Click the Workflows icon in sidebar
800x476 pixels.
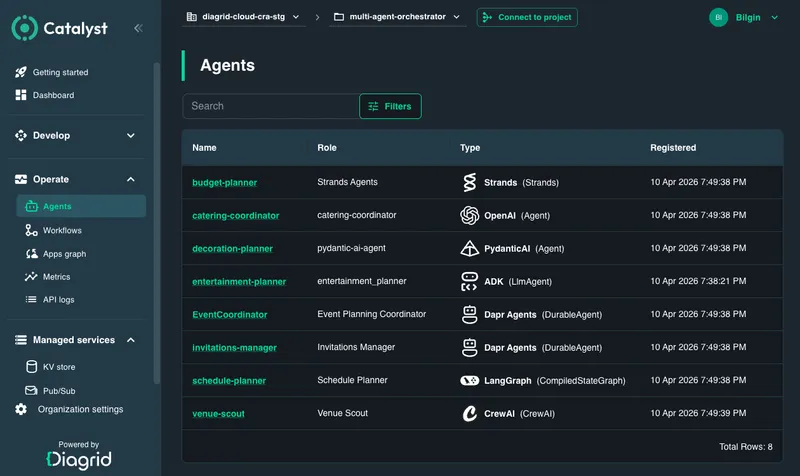tap(31, 230)
